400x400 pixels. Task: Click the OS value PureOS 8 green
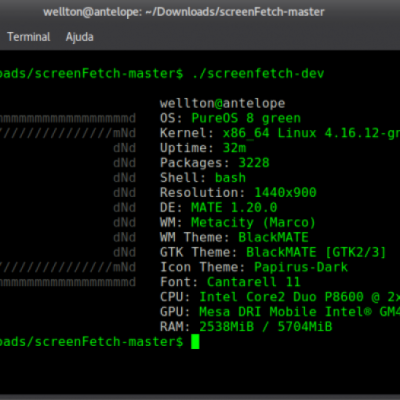point(246,118)
